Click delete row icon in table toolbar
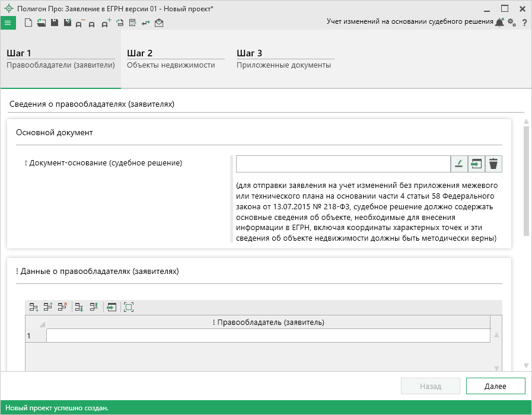The height and width of the screenshot is (415, 532). 62,307
